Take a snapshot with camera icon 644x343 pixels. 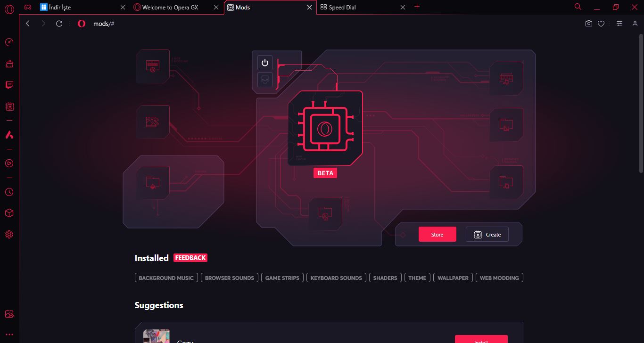(588, 24)
